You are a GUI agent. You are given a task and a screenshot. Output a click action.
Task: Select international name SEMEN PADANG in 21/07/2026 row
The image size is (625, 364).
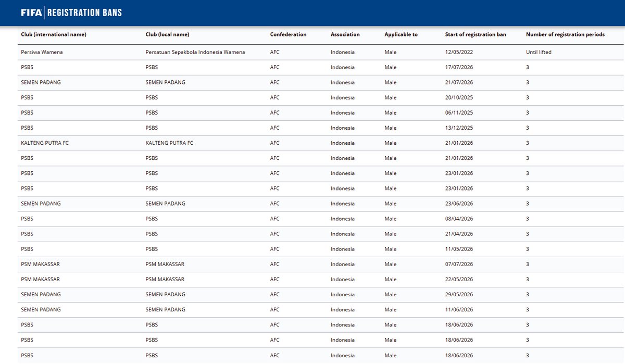41,82
